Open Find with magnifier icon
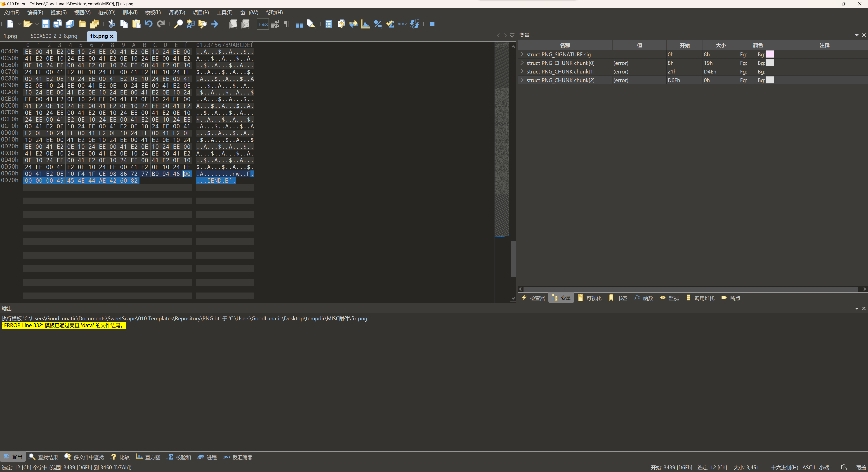The width and height of the screenshot is (868, 472). pyautogui.click(x=178, y=24)
